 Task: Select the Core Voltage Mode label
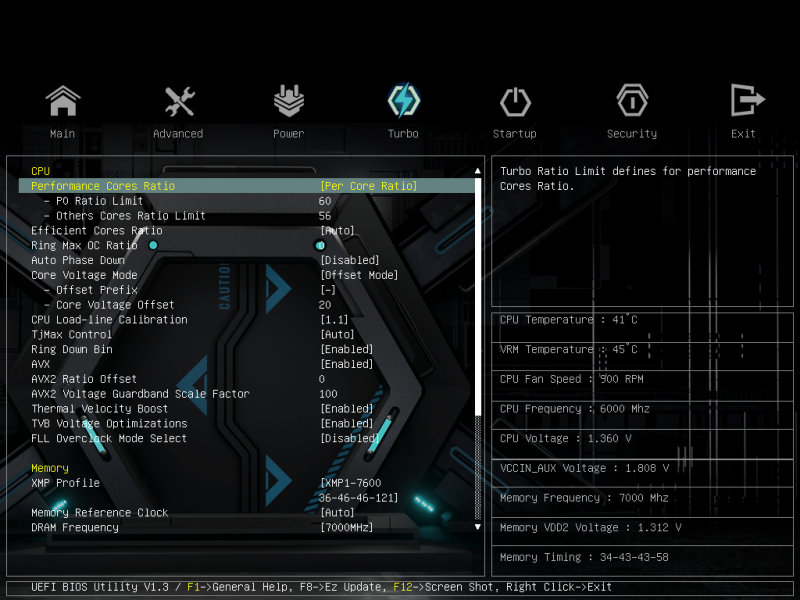(x=84, y=275)
